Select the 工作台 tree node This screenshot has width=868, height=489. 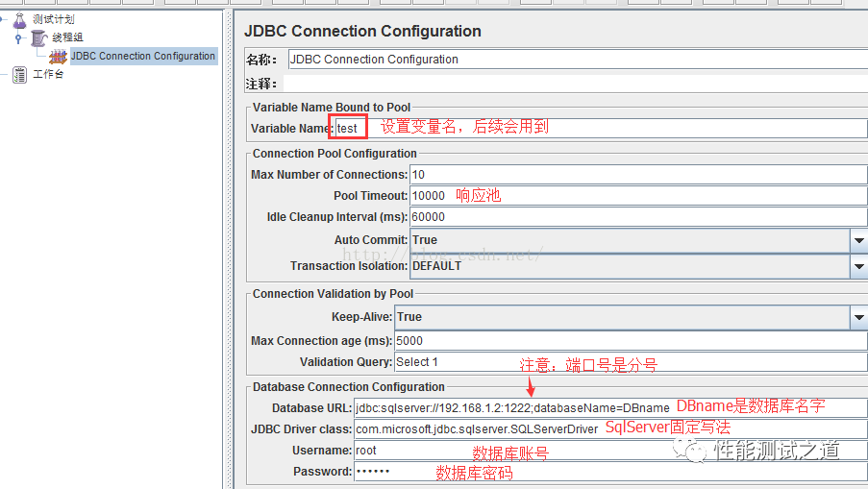48,74
